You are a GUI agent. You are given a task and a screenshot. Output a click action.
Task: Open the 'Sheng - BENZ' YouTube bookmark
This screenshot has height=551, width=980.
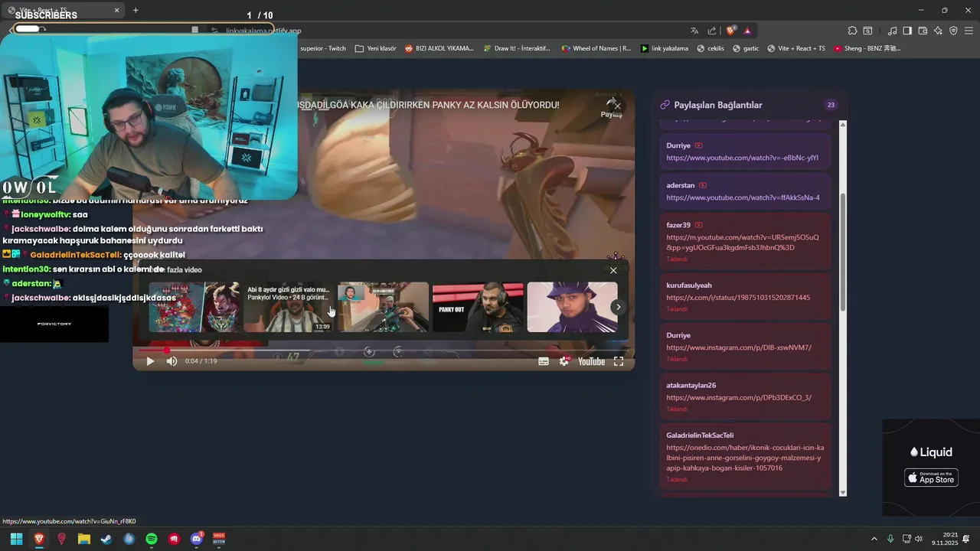coord(867,48)
